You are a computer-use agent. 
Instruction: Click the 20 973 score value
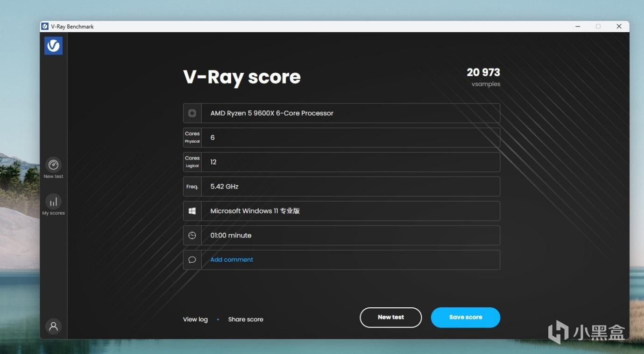pos(483,72)
